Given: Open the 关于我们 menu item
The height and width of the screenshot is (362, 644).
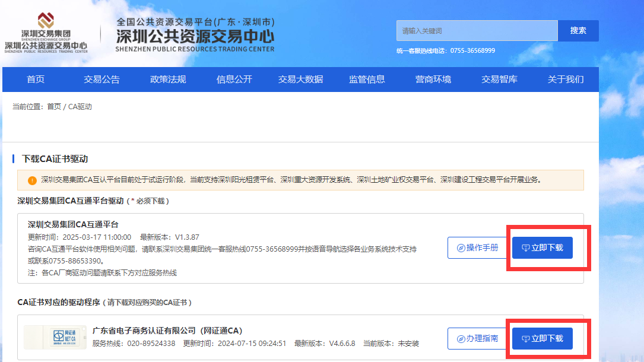Looking at the screenshot, I should [x=565, y=80].
